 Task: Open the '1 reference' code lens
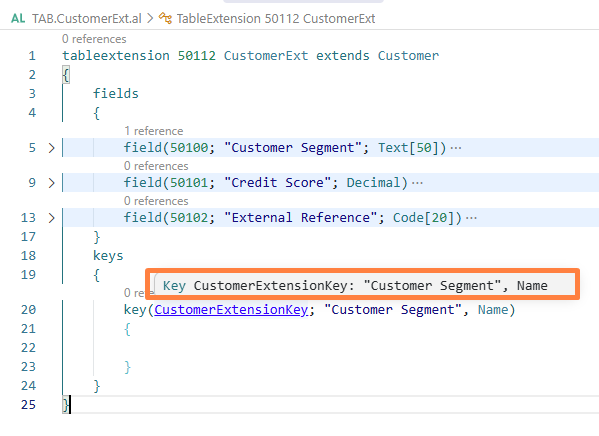click(154, 131)
